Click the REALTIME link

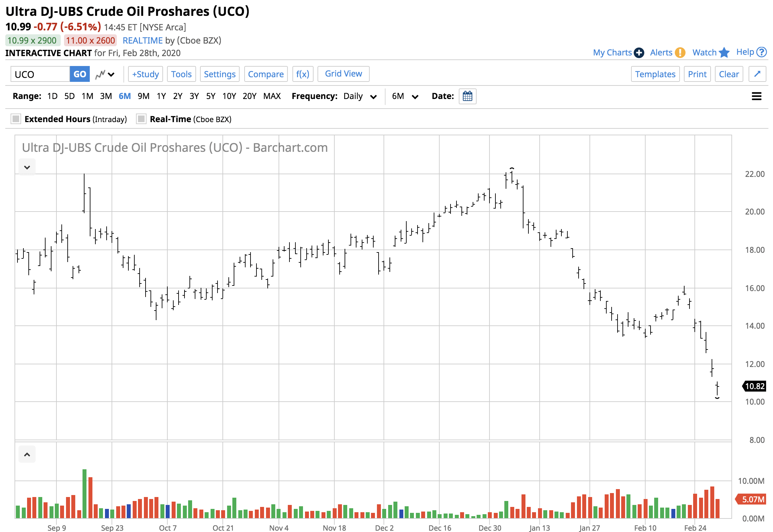click(x=142, y=41)
